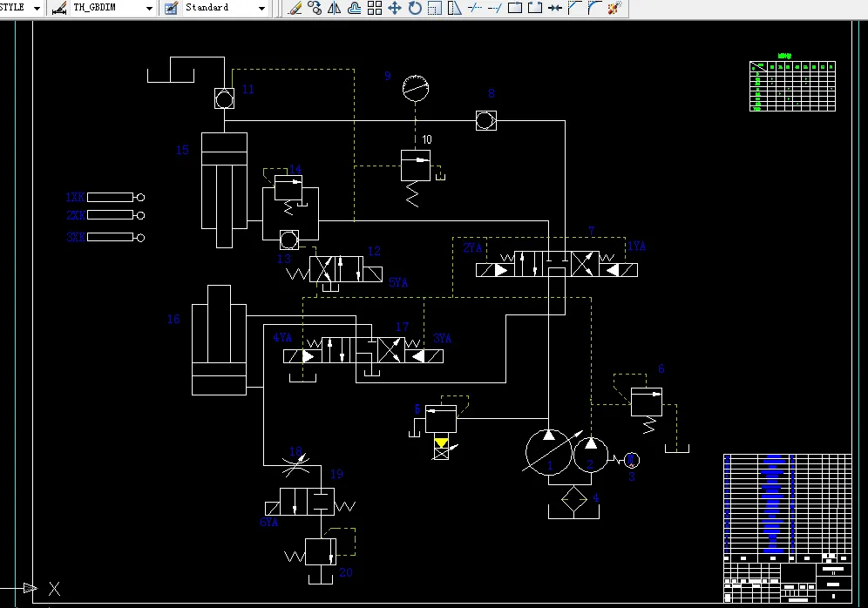Click the '2XK' limit switch label
This screenshot has width=868, height=608.
(76, 215)
